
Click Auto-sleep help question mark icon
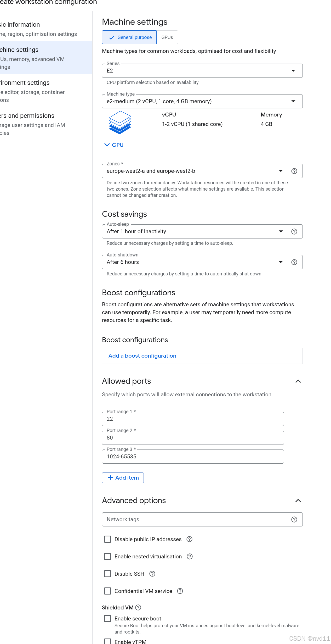(x=294, y=231)
